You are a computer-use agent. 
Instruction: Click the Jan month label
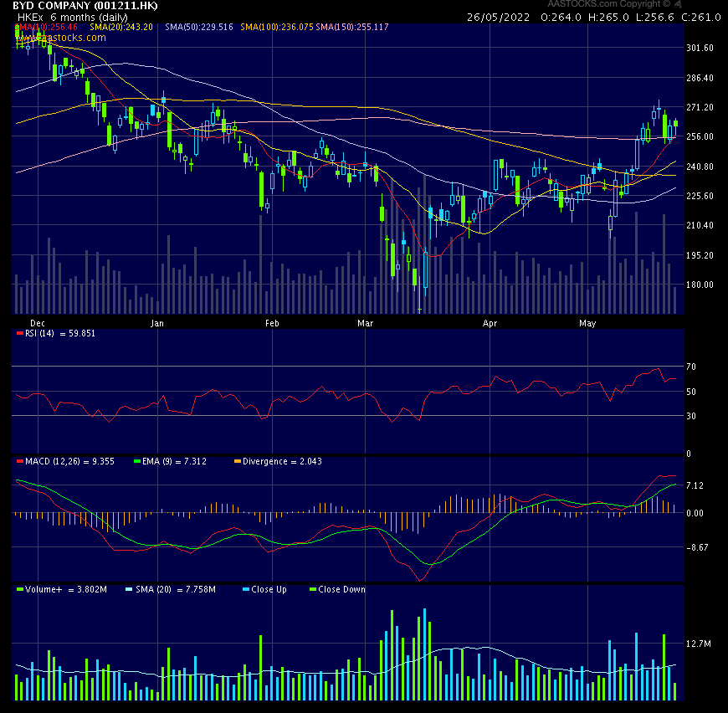coord(157,323)
